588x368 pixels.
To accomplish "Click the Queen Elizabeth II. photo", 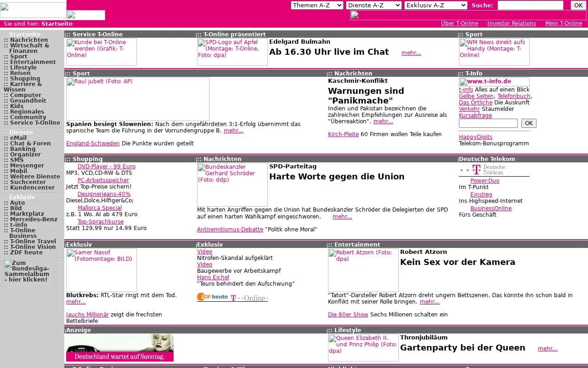I will (x=363, y=348).
